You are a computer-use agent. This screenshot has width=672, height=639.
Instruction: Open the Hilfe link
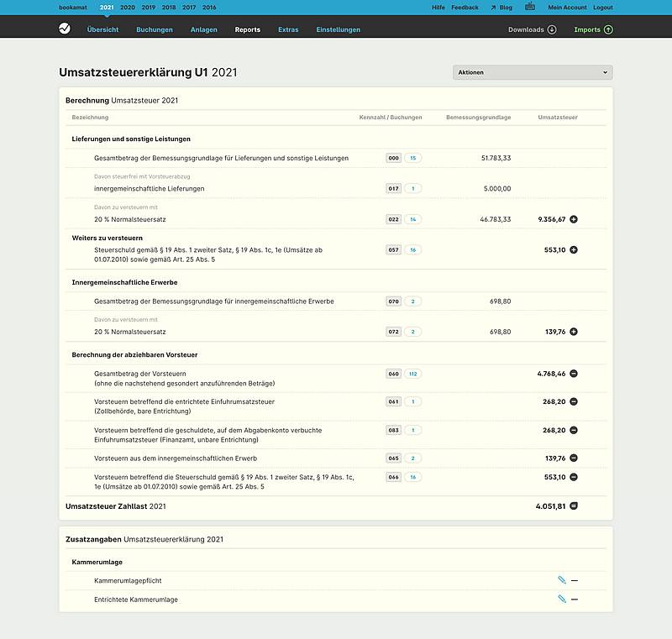point(437,6)
